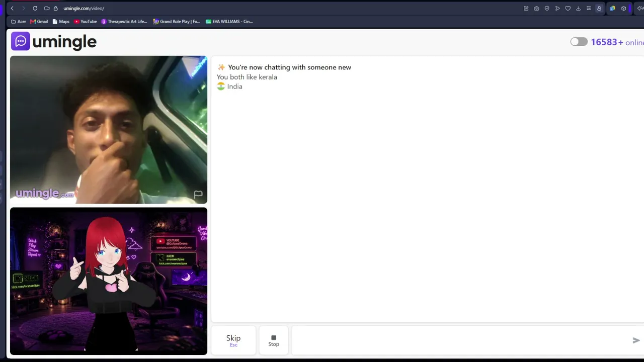Viewport: 644px width, 362px height.
Task: Click your own avatar video preview
Action: [x=109, y=281]
